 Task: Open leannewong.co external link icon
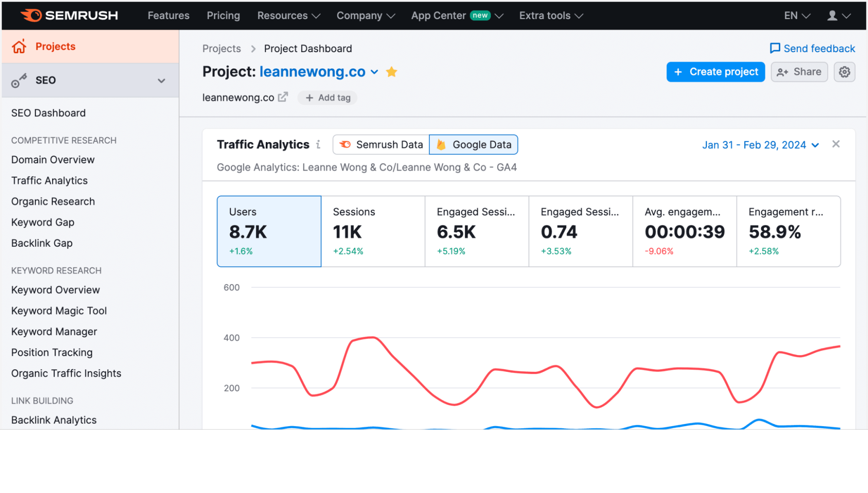tap(283, 97)
